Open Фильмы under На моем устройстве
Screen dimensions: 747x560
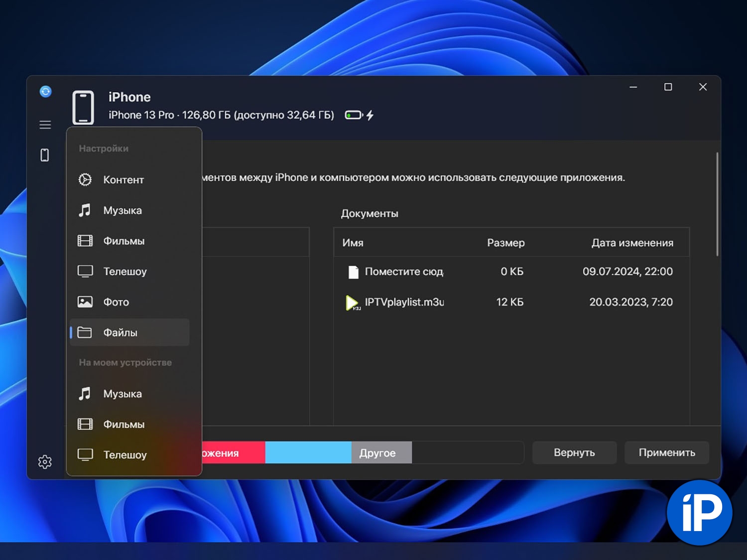click(x=124, y=424)
